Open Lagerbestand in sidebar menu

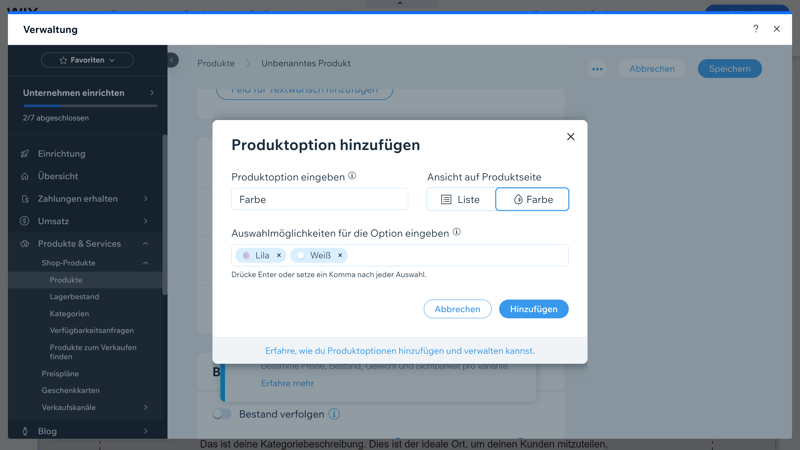(x=74, y=297)
